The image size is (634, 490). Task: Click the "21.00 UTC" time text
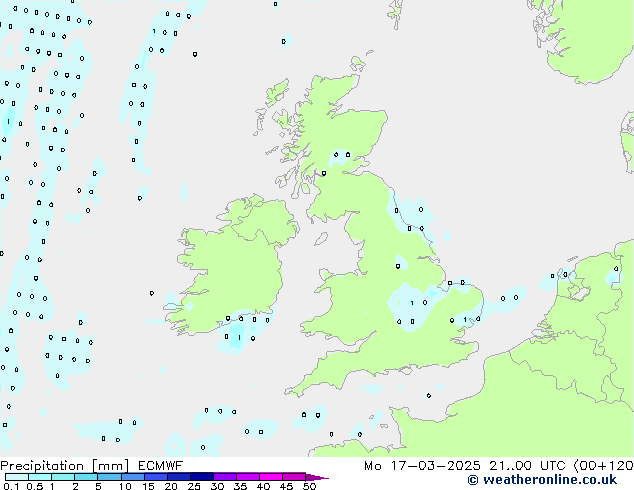pos(527,466)
